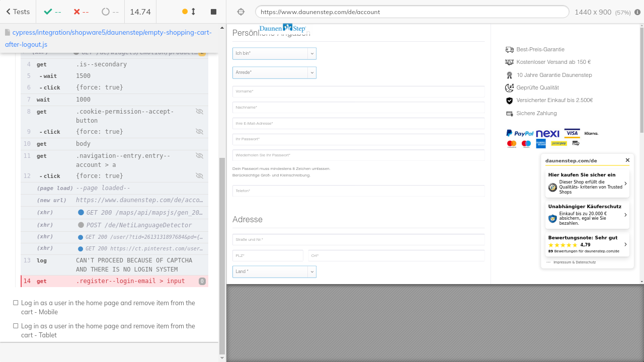This screenshot has height=362, width=644.
Task: Click hidden-element eye icon on cookie-permission get row
Action: (199, 112)
